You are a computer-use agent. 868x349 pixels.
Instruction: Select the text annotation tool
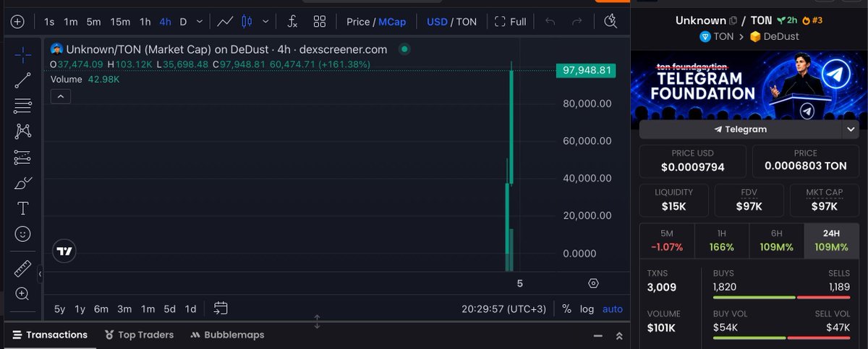tap(22, 209)
